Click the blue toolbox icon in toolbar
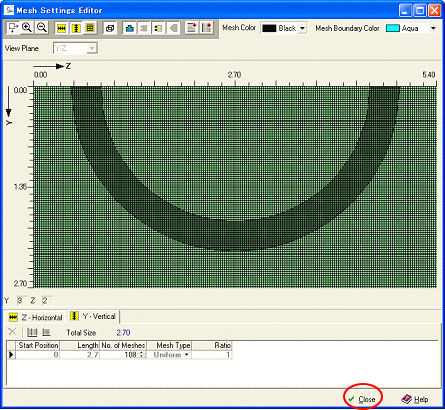Screen dimensions: 445x410 [130, 28]
